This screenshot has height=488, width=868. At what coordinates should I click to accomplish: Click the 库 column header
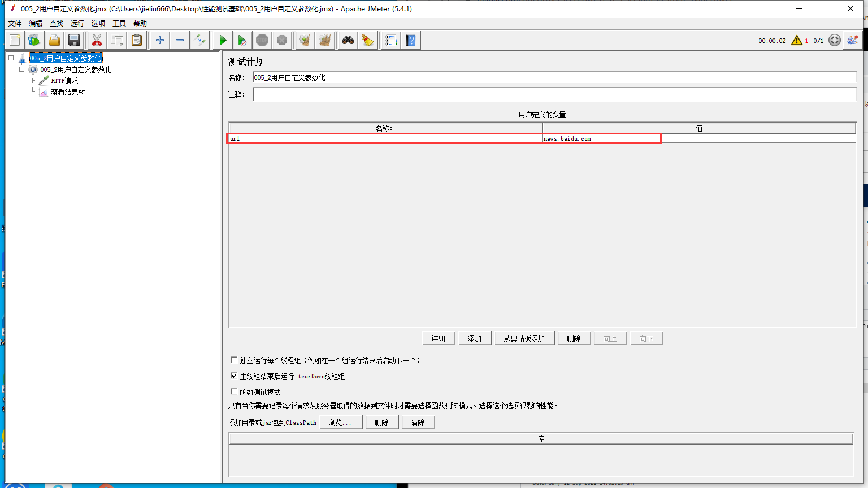coord(541,439)
